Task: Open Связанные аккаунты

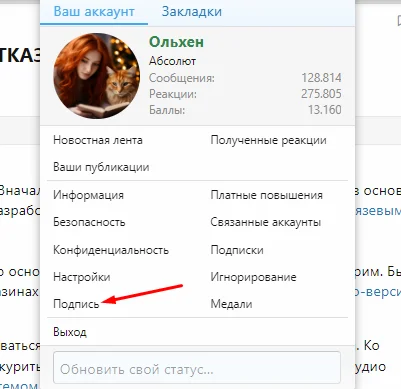Action: [266, 222]
